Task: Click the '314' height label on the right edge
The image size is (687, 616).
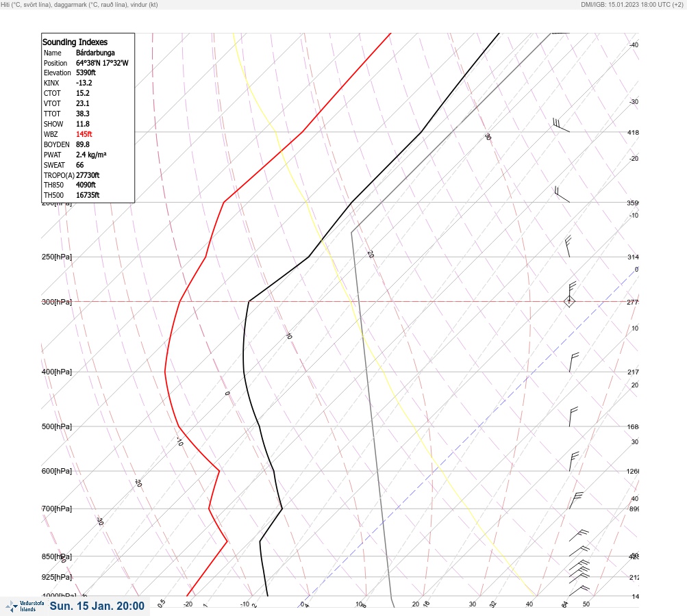Action: click(633, 257)
